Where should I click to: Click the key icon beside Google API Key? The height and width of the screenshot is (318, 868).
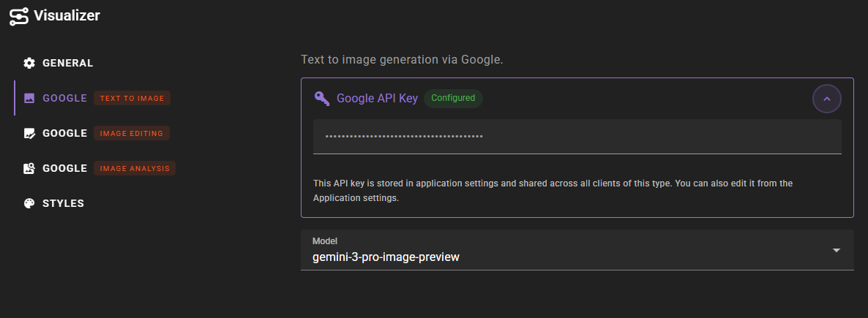(322, 99)
